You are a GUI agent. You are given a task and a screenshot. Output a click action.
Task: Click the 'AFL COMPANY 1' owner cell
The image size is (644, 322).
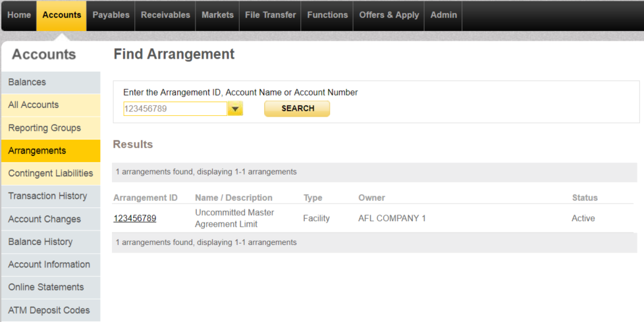392,219
